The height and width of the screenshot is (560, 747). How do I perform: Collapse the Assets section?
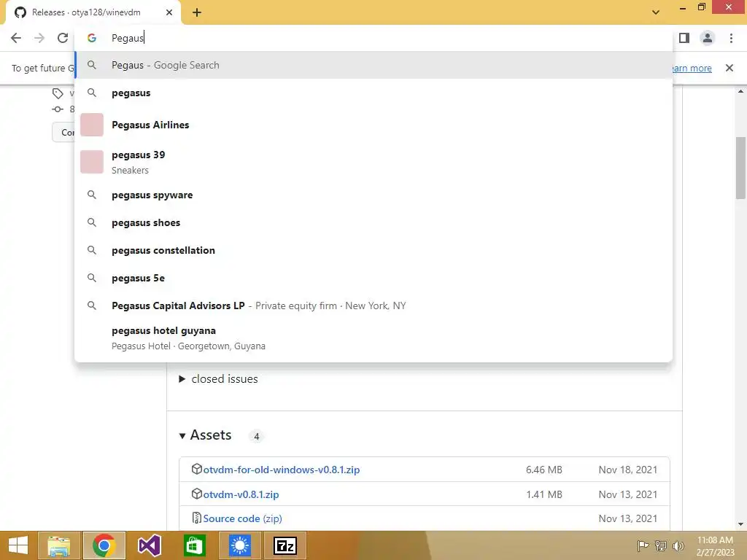click(205, 435)
